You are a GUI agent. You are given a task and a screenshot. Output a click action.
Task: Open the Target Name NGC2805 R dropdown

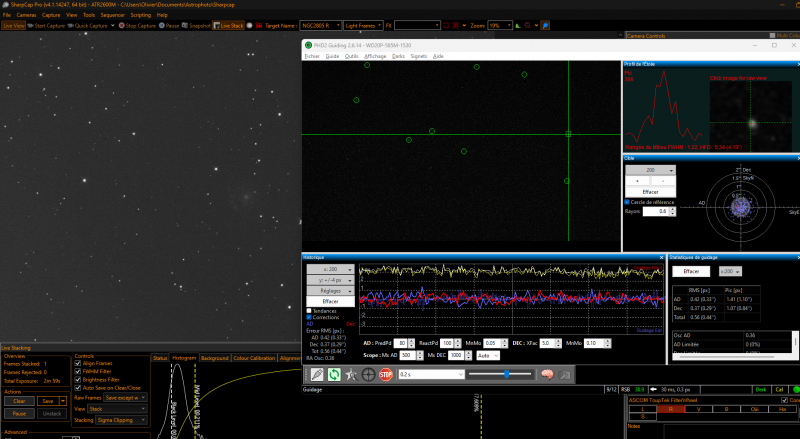320,26
